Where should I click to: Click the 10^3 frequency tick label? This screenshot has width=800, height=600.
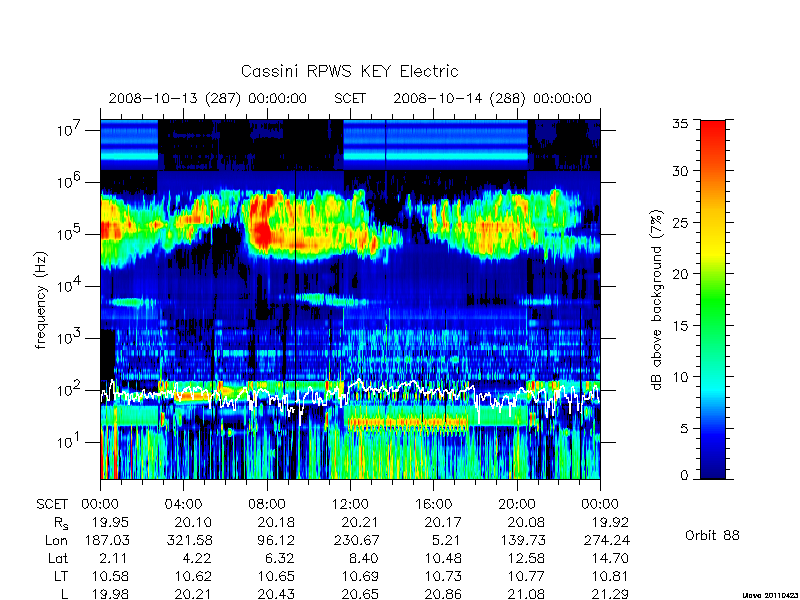70,337
